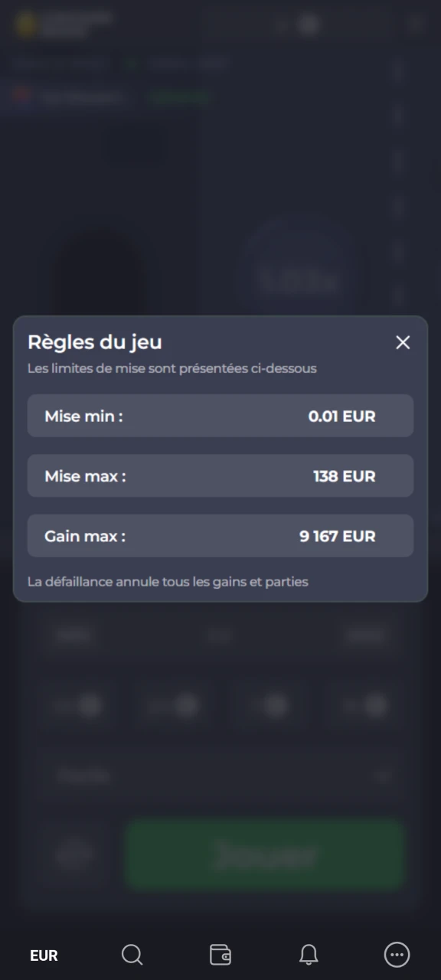Dismiss the Règles du jeu dialog

(x=403, y=342)
